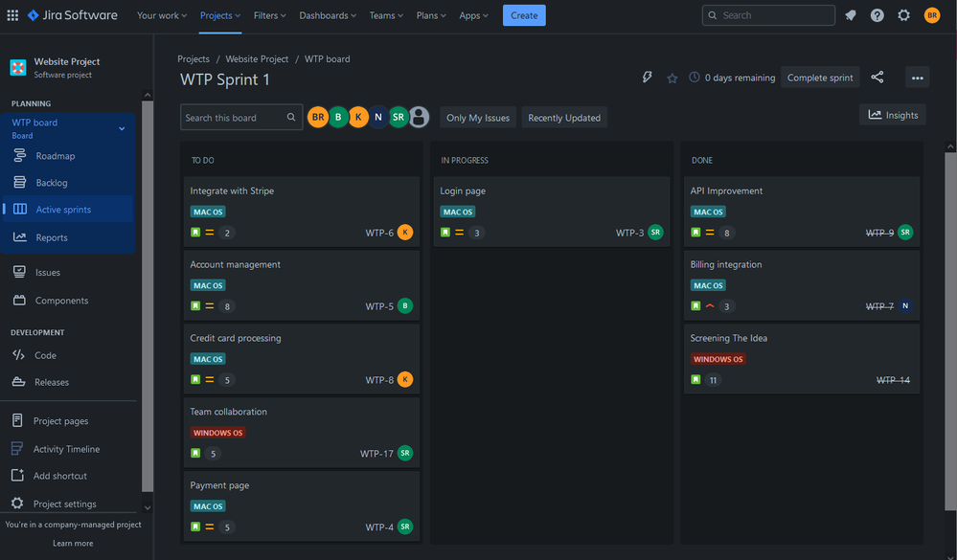
Task: Click the share icon next to Complete sprint
Action: [877, 77]
